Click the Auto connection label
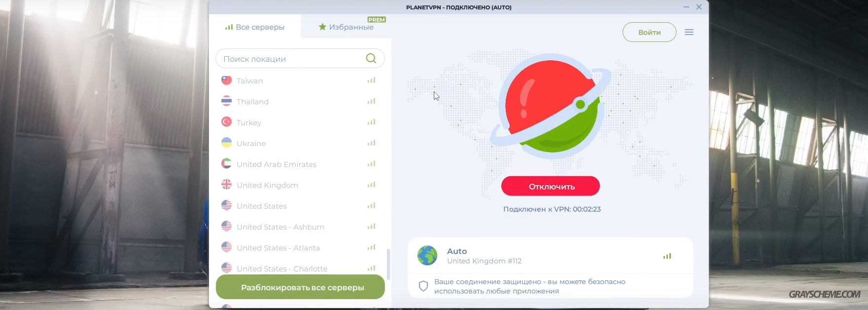Image resolution: width=868 pixels, height=310 pixels. (x=457, y=251)
